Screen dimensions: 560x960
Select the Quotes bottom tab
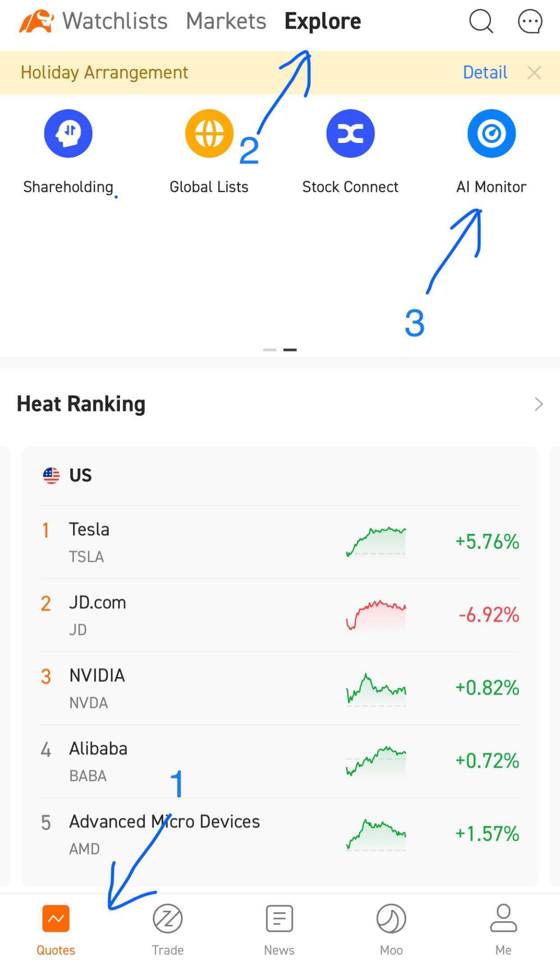56,920
